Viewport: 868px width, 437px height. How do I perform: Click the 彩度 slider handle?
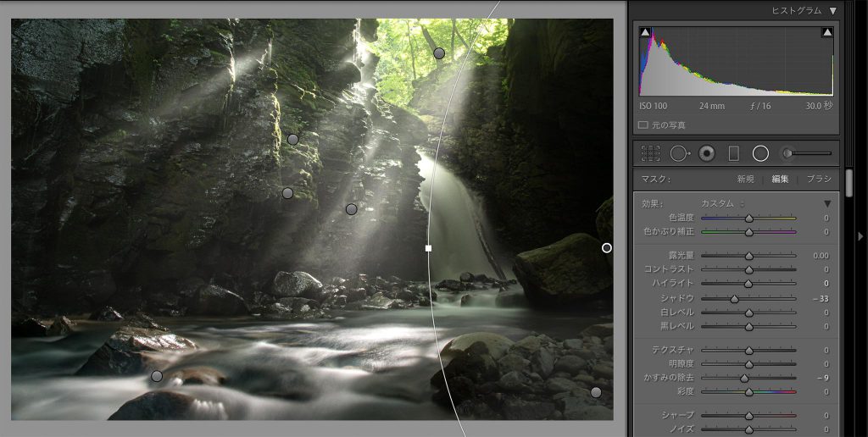[x=749, y=391]
